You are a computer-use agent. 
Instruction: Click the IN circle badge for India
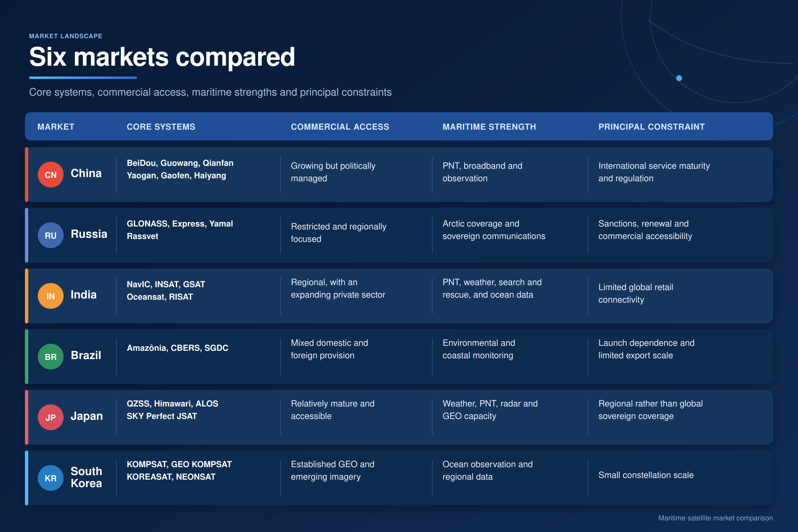pyautogui.click(x=51, y=296)
